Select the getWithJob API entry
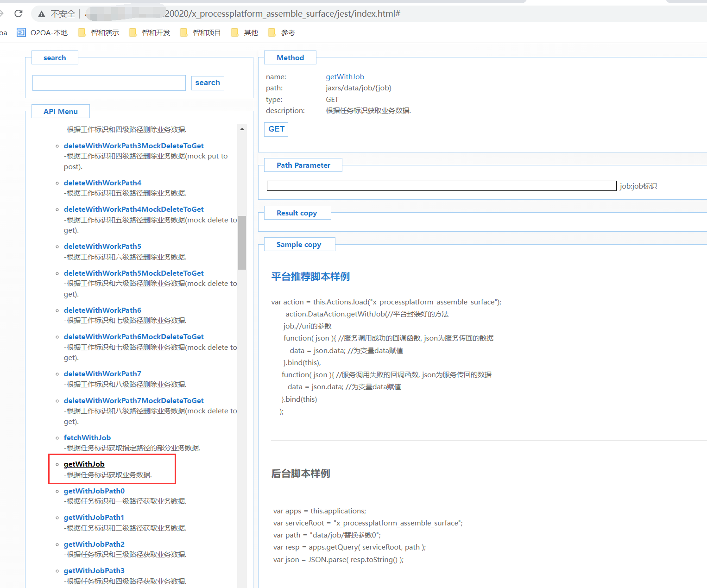 [84, 464]
